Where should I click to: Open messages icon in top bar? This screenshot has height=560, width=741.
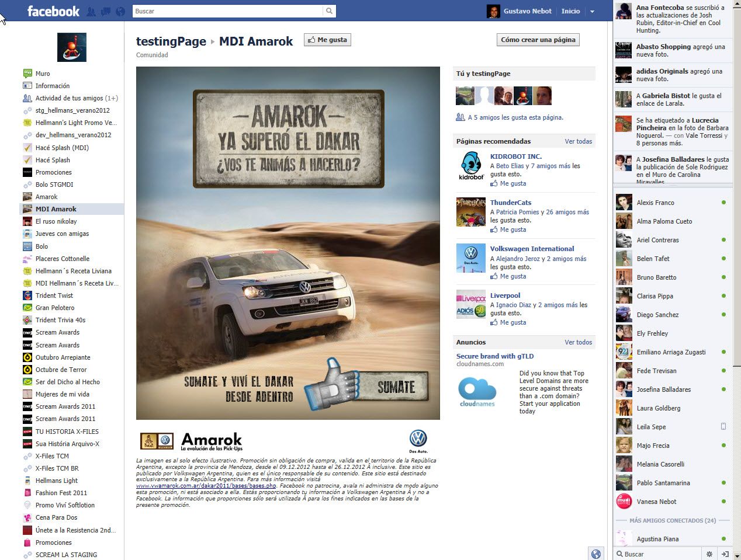pyautogui.click(x=106, y=11)
